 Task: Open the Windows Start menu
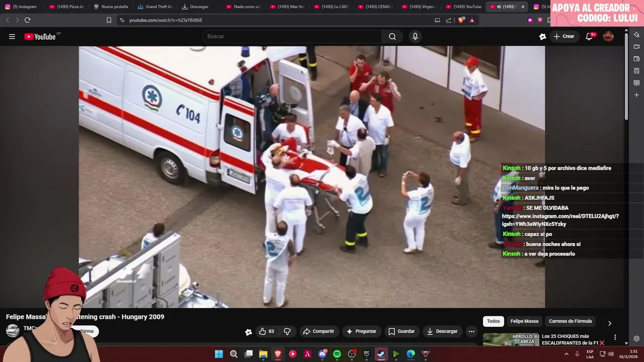point(219,354)
